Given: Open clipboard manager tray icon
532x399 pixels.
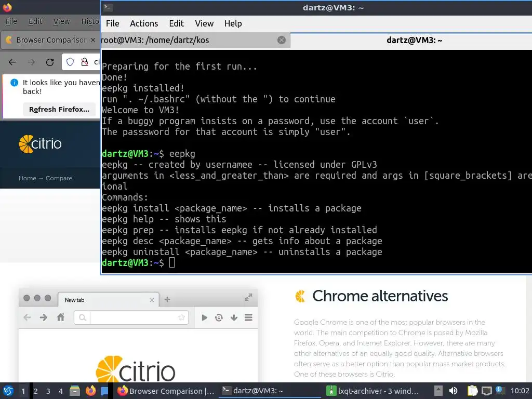Looking at the screenshot, I should pos(472,391).
